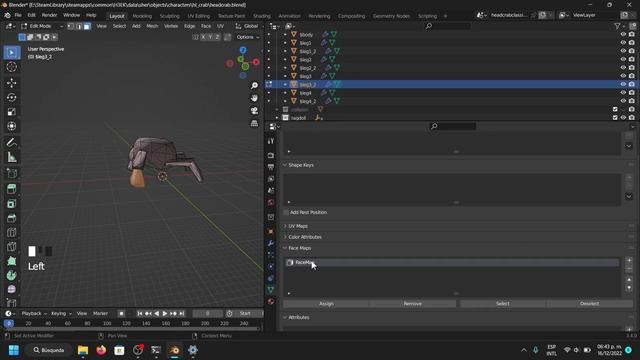Image resolution: width=640 pixels, height=360 pixels.
Task: Select the Knife tool
Action: click(11, 247)
